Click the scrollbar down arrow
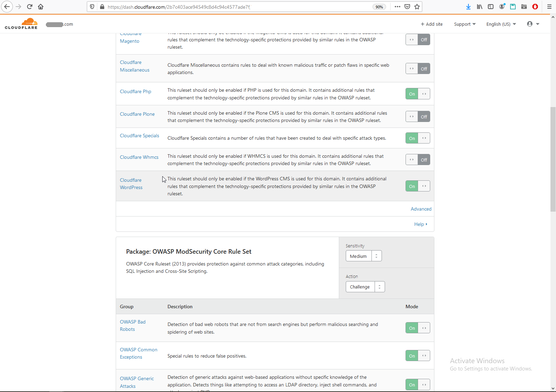This screenshot has width=556, height=392. tap(553, 389)
